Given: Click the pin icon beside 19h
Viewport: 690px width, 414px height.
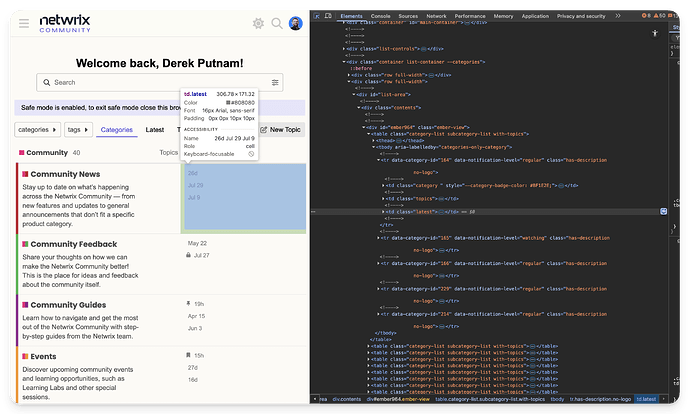Looking at the screenshot, I should (188, 304).
